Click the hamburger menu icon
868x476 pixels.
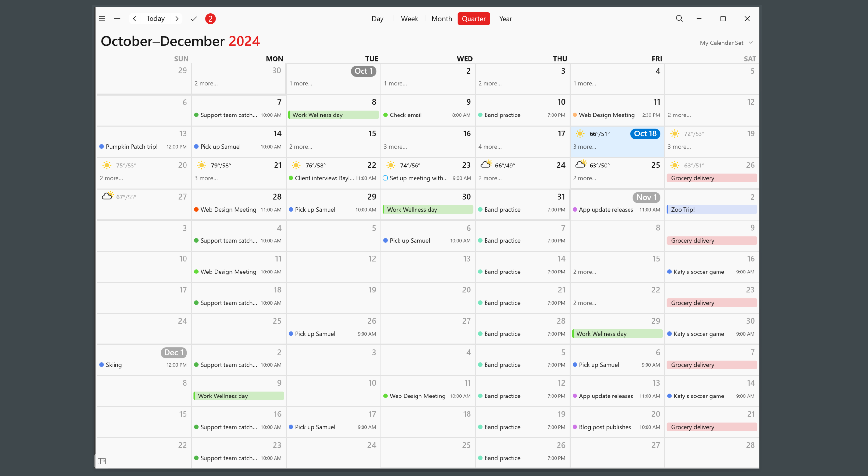point(102,18)
